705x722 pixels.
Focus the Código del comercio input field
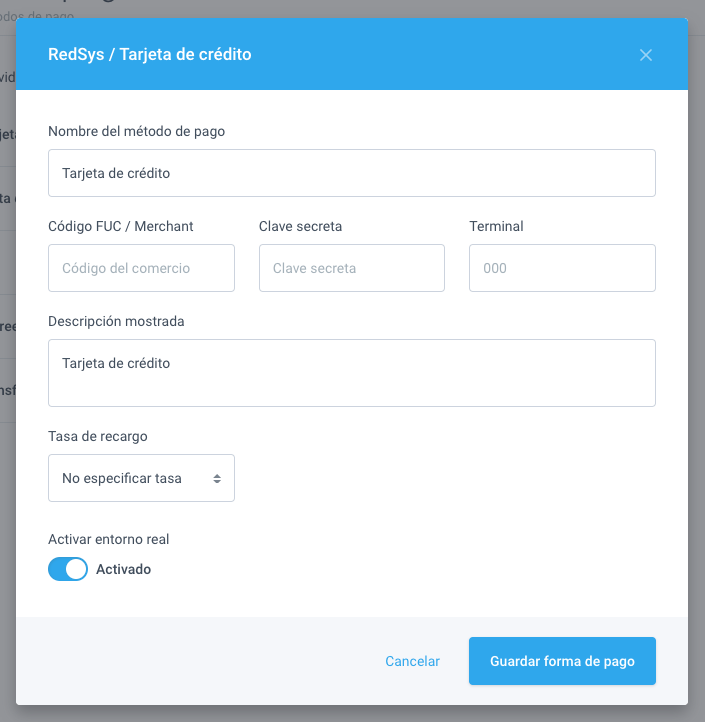141,268
